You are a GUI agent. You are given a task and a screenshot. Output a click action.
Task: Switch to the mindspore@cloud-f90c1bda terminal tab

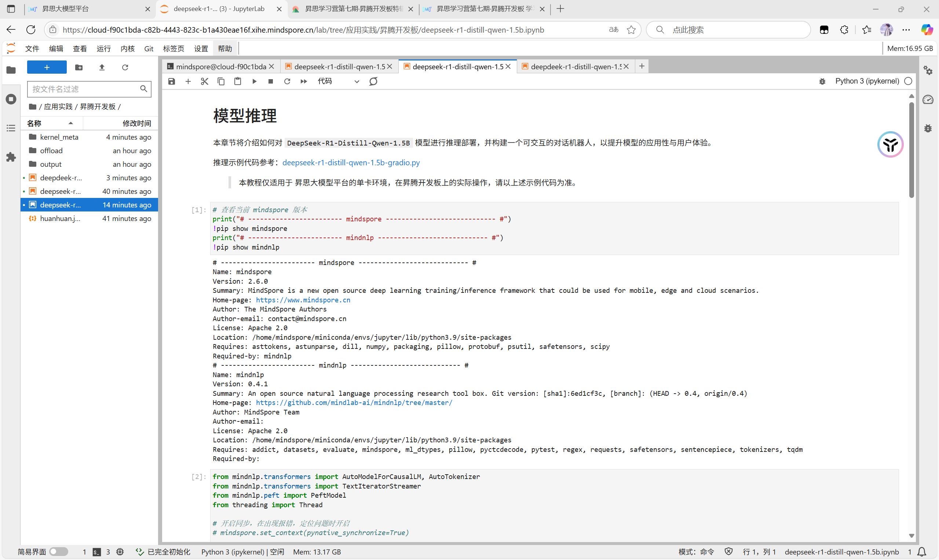221,67
